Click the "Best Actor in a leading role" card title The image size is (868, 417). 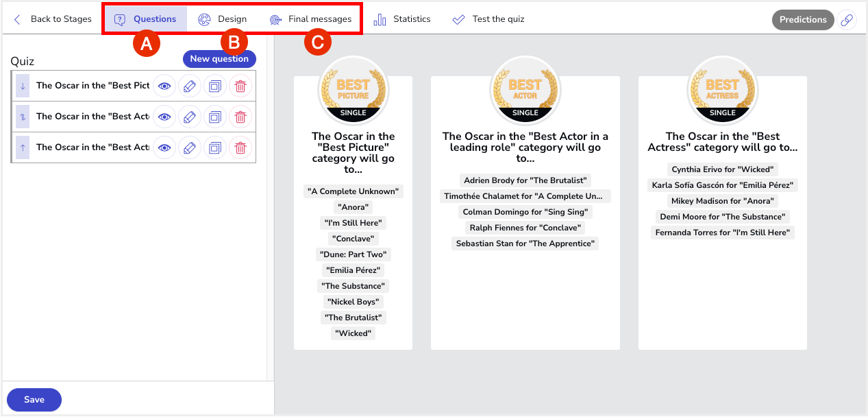tap(525, 147)
